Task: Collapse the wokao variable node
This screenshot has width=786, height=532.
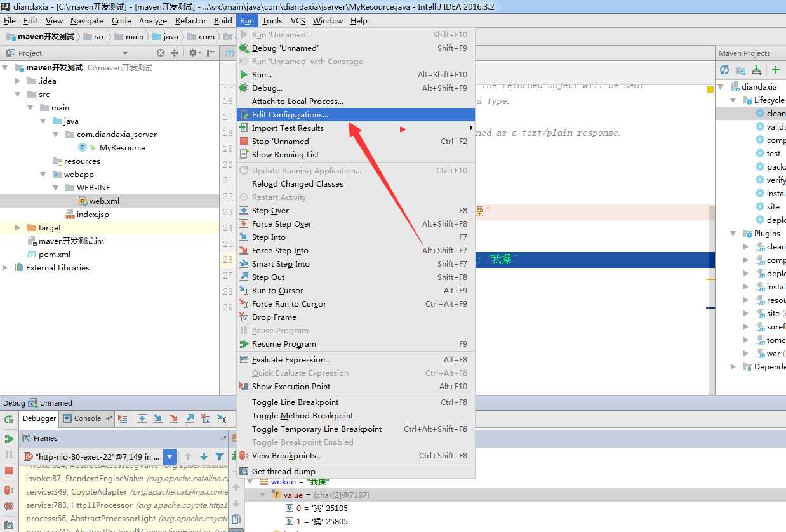Action: pyautogui.click(x=251, y=482)
